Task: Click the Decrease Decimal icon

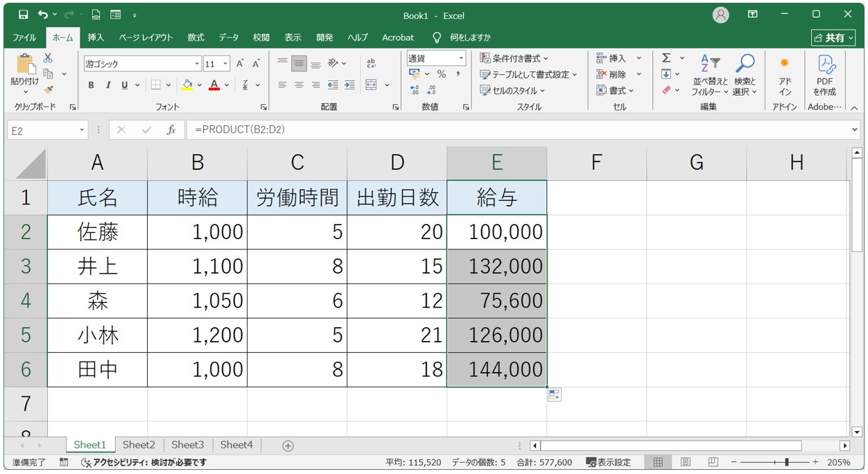Action: (431, 90)
